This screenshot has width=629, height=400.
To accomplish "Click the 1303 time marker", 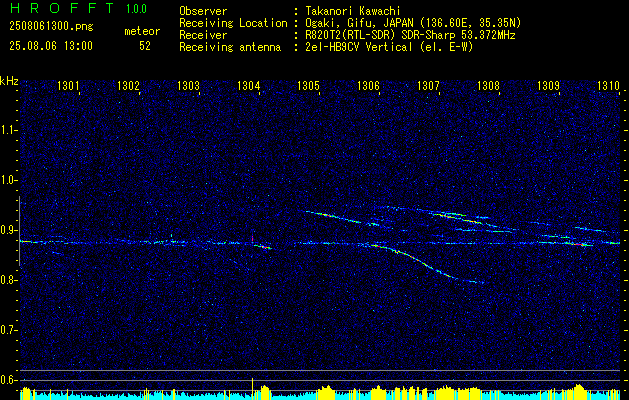I will 188,85.
